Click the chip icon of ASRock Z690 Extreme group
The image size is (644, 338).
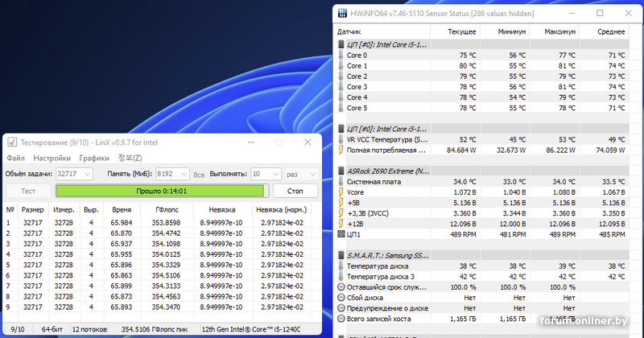[x=340, y=171]
